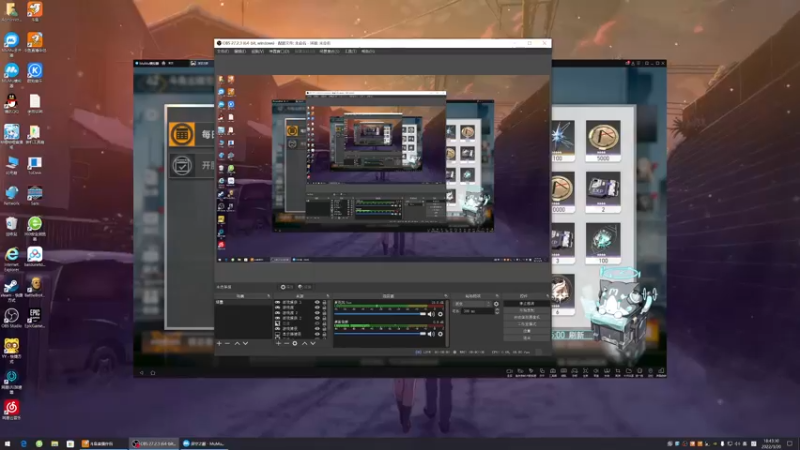This screenshot has width=800, height=450.
Task: Click Studio Mode in Controls dock
Action: (x=527, y=324)
